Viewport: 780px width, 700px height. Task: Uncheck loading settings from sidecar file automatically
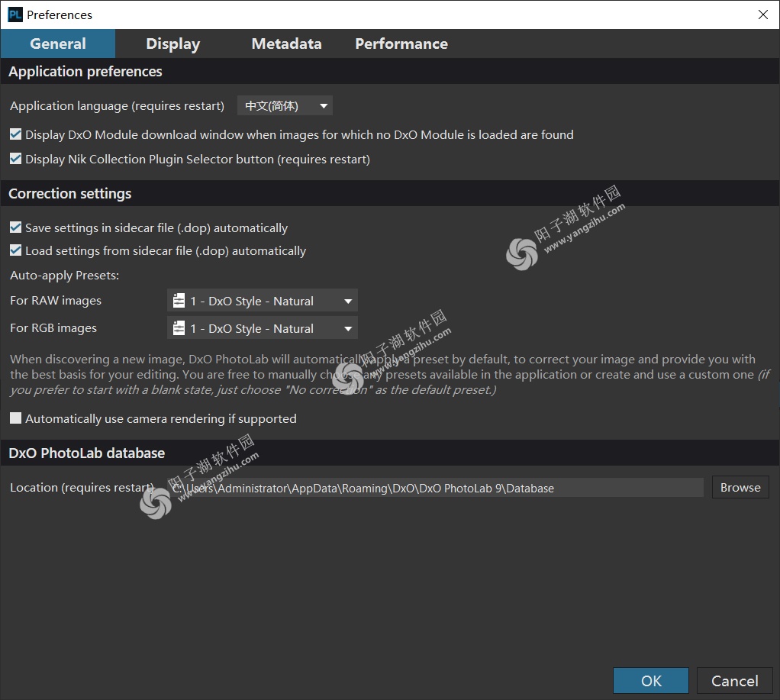click(15, 250)
